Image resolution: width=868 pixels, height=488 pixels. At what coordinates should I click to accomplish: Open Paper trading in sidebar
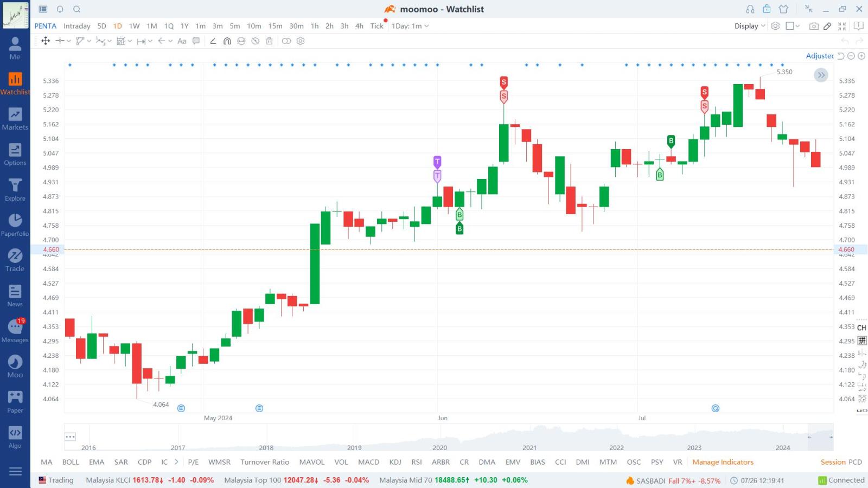click(15, 402)
